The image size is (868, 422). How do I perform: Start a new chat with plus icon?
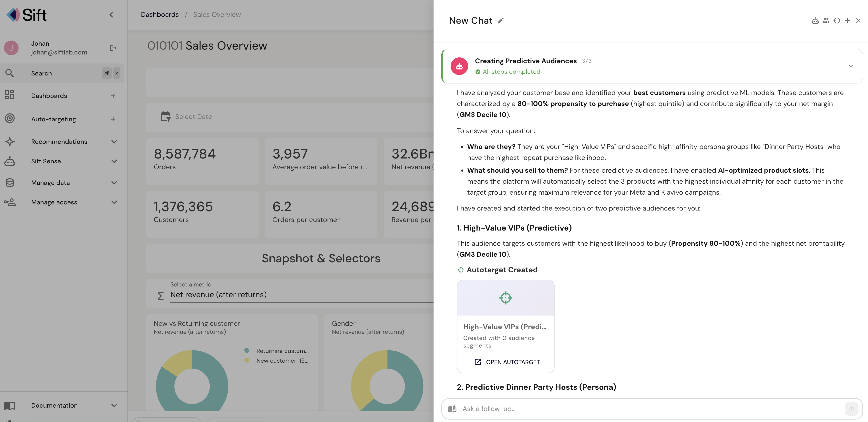pyautogui.click(x=847, y=21)
